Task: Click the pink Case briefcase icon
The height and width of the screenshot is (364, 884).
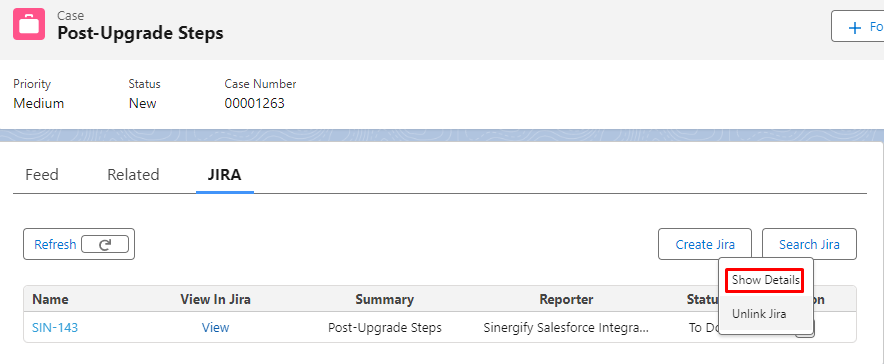Action: [x=29, y=24]
